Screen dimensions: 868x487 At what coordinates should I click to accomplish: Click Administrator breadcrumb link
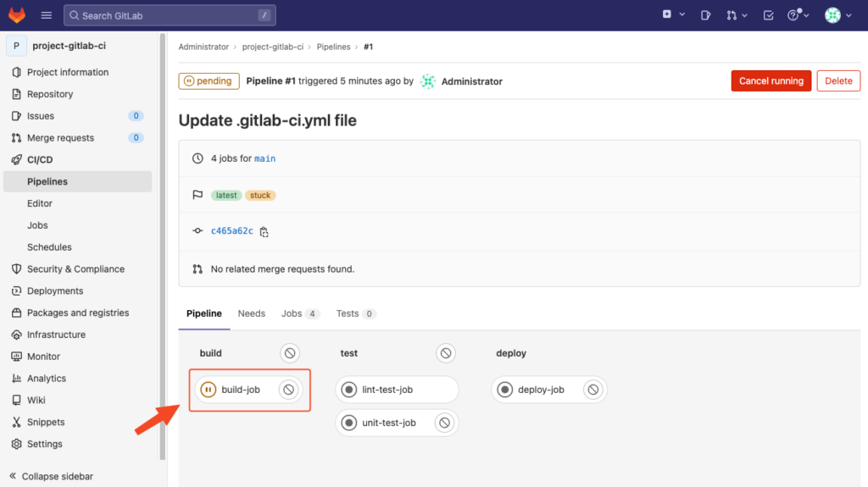coord(203,47)
